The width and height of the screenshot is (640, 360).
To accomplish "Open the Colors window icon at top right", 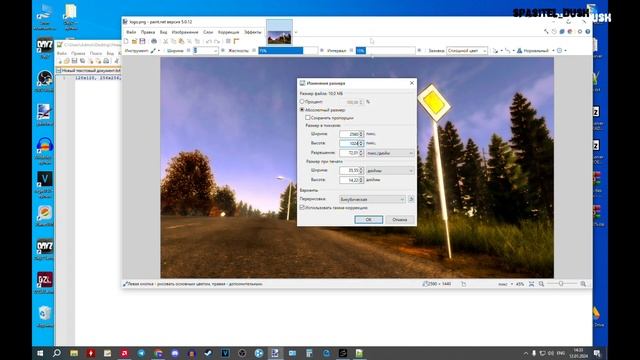I will pos(570,31).
